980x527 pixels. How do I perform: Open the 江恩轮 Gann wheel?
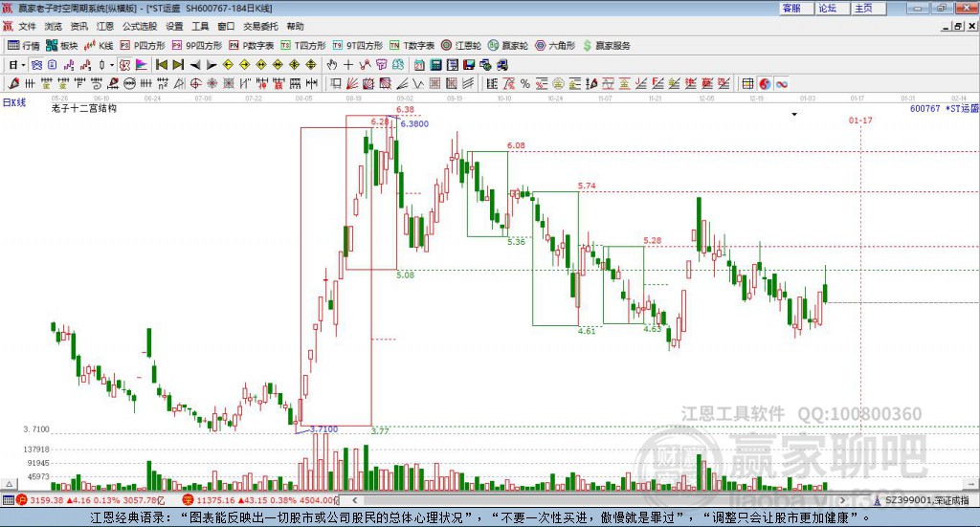pyautogui.click(x=461, y=46)
